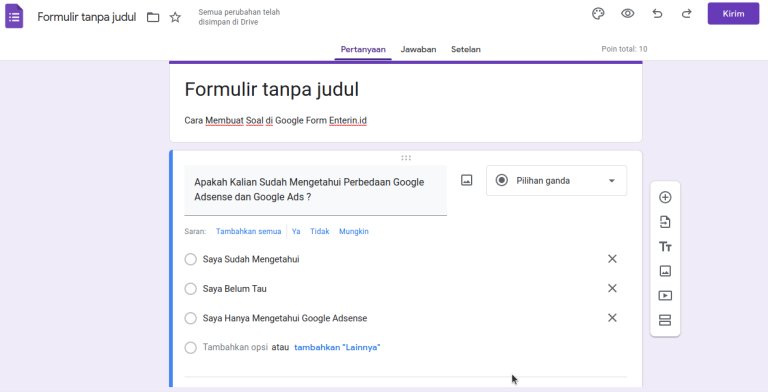
Task: Click Tambahkan semua suggestion link
Action: click(248, 231)
